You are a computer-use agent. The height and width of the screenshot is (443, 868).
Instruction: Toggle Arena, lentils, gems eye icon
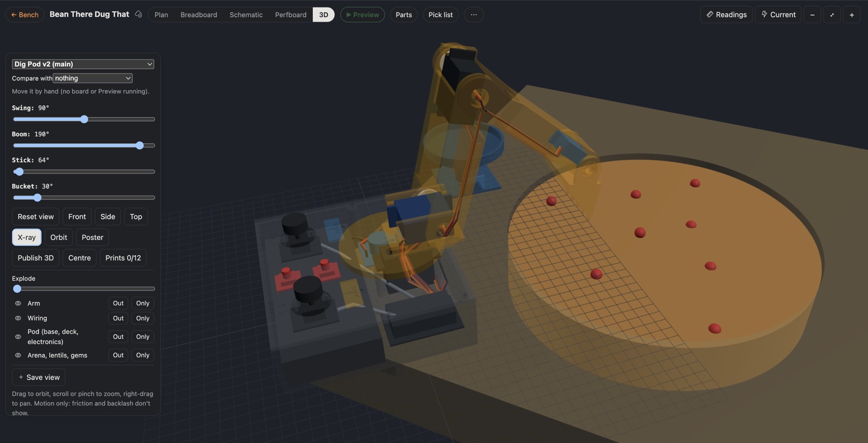point(18,355)
